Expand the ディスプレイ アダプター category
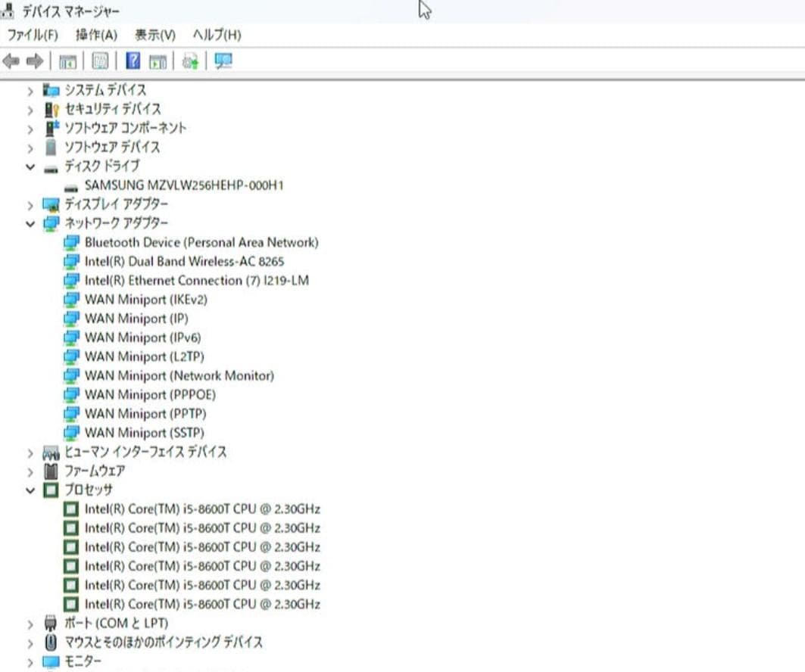Image resolution: width=805 pixels, height=672 pixels. pyautogui.click(x=30, y=204)
